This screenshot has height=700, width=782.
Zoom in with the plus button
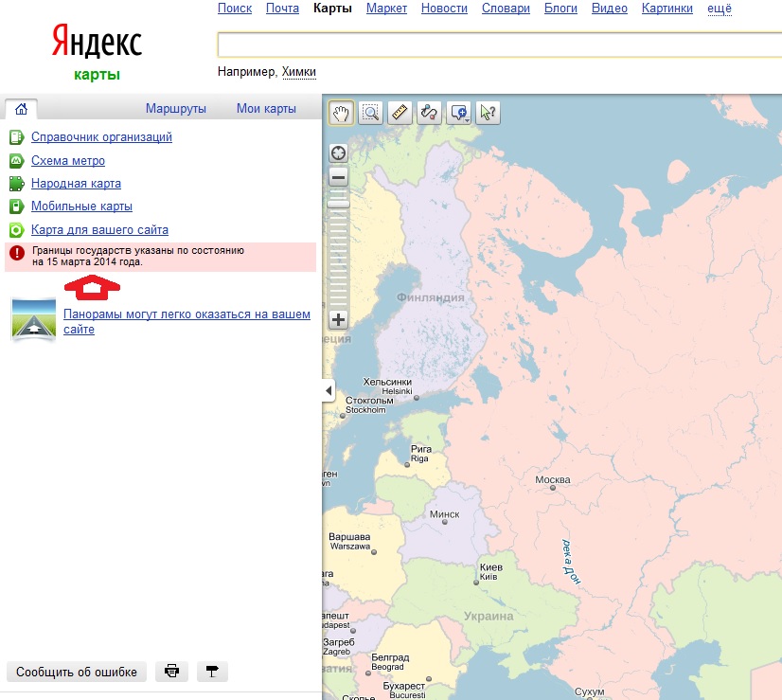[x=339, y=320]
